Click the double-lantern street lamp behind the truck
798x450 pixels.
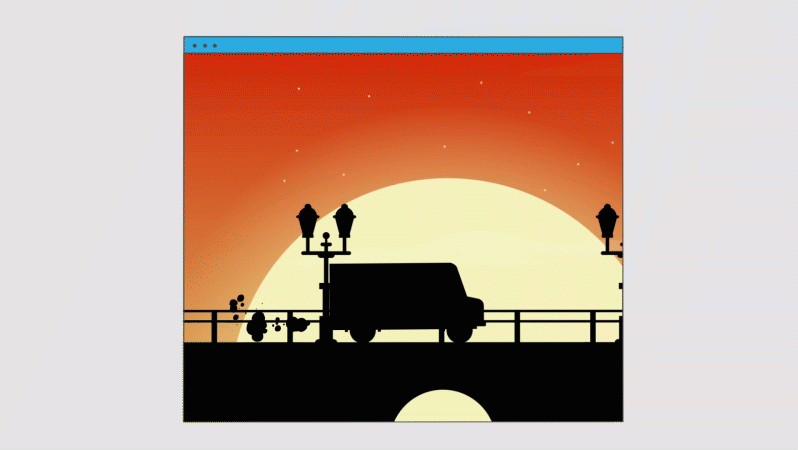(x=326, y=272)
